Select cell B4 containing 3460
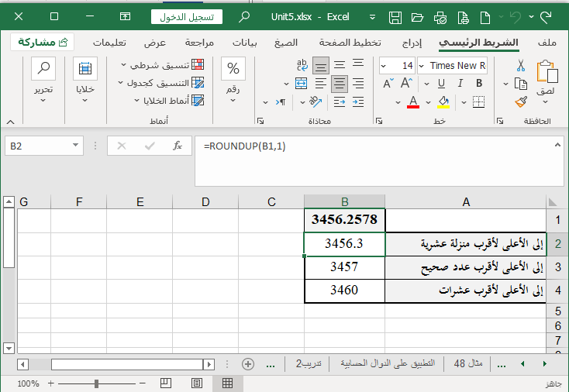The image size is (569, 392). (x=344, y=291)
